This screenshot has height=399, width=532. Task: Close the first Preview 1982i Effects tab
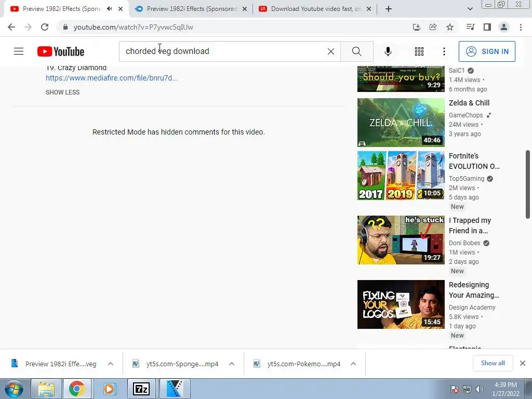121,9
